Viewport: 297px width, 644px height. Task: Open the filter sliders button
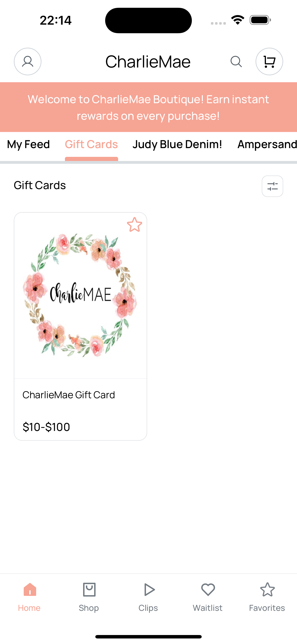[x=272, y=186]
